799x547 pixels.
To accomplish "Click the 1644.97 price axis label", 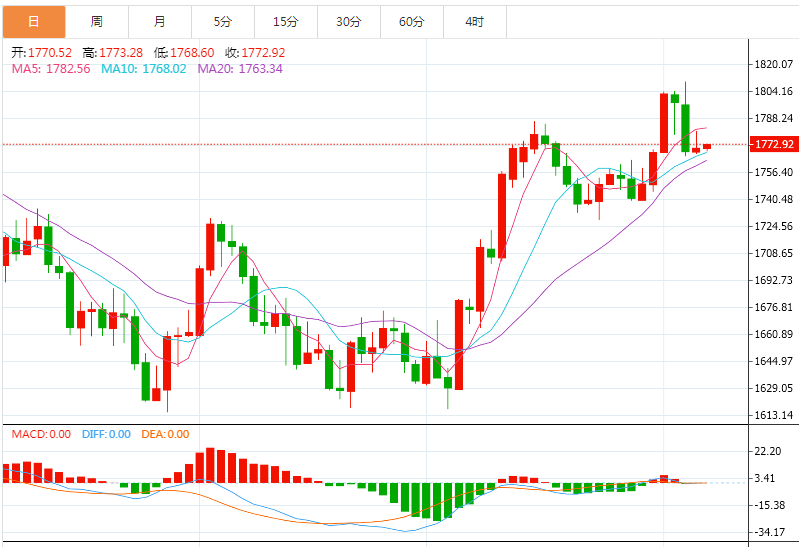I will pyautogui.click(x=774, y=361).
